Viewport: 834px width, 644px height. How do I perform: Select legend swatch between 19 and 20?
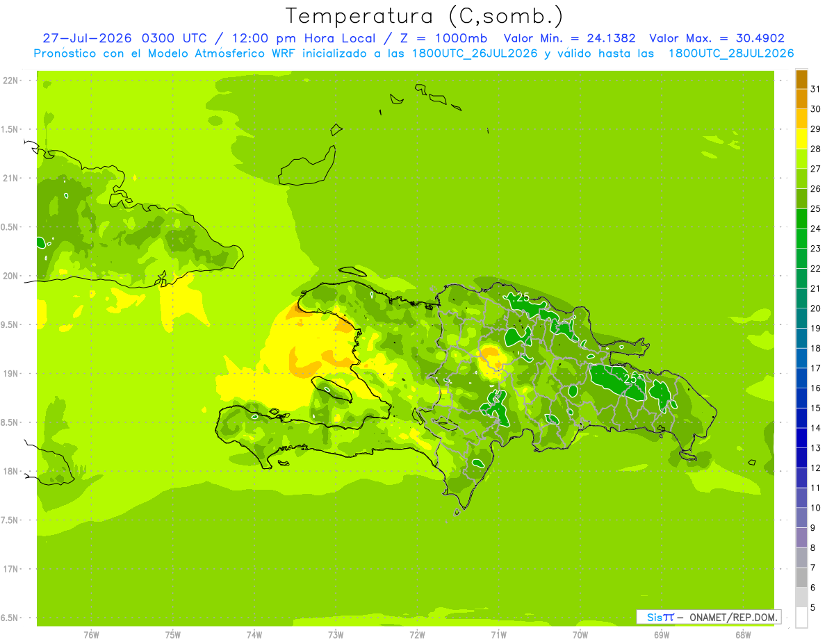click(x=801, y=319)
